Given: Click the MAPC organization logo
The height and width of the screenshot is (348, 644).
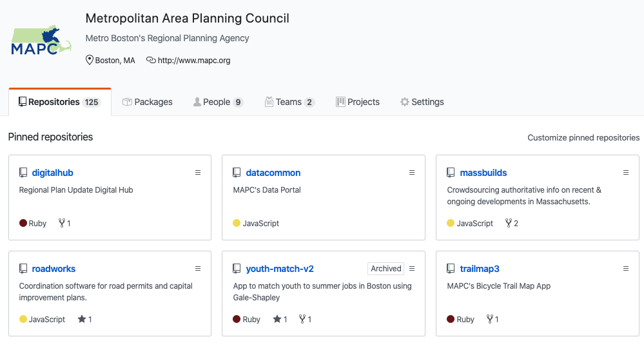Looking at the screenshot, I should (41, 40).
